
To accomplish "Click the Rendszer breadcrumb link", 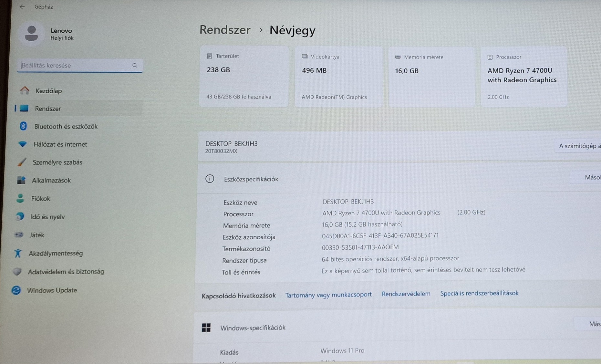I will coord(225,30).
